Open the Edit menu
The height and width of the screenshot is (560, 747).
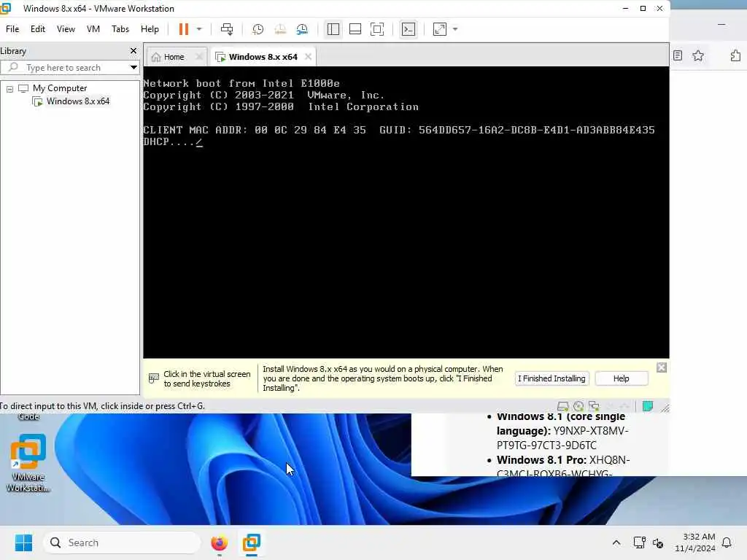click(38, 29)
